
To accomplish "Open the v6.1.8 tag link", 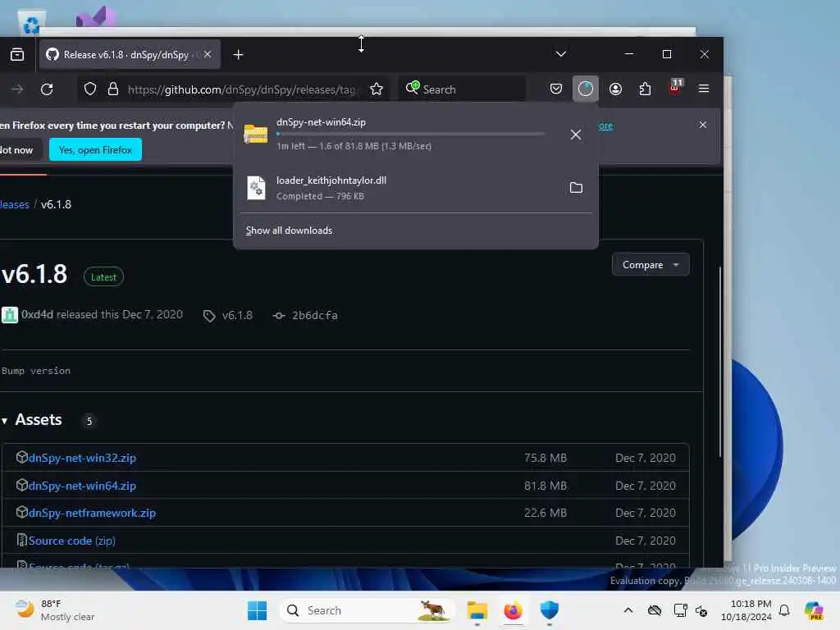I will point(237,316).
